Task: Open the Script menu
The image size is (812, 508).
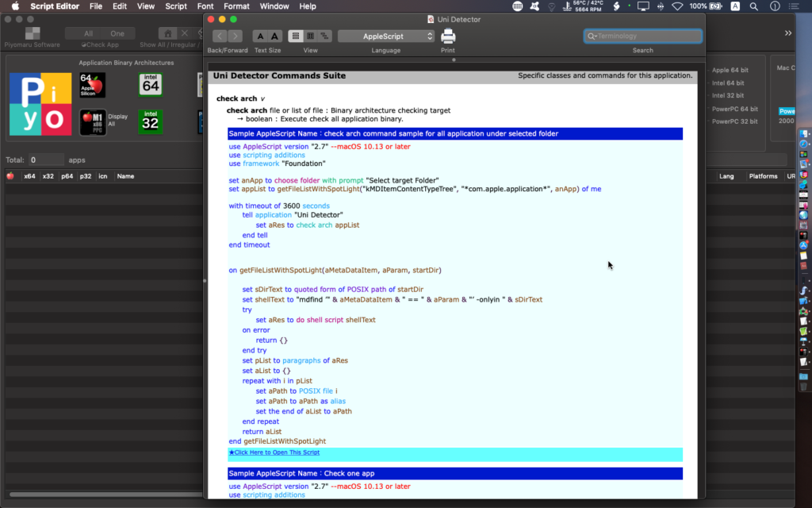Action: (x=175, y=6)
